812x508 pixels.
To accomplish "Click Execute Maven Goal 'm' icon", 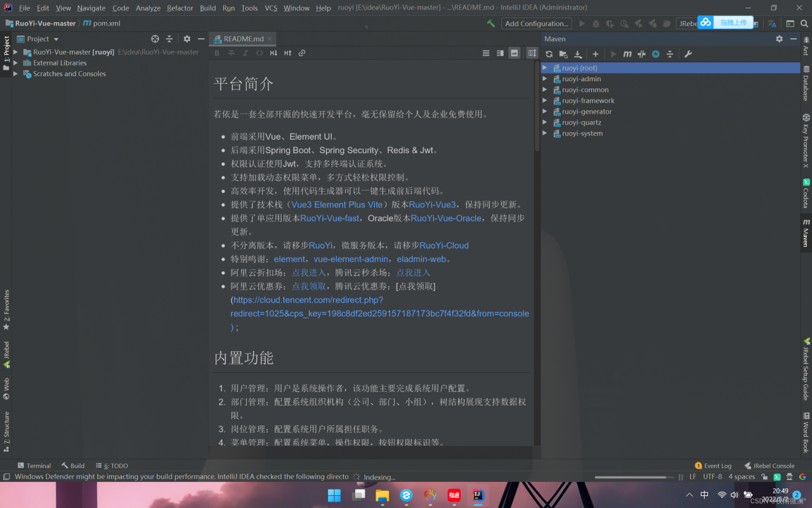I will [x=627, y=54].
